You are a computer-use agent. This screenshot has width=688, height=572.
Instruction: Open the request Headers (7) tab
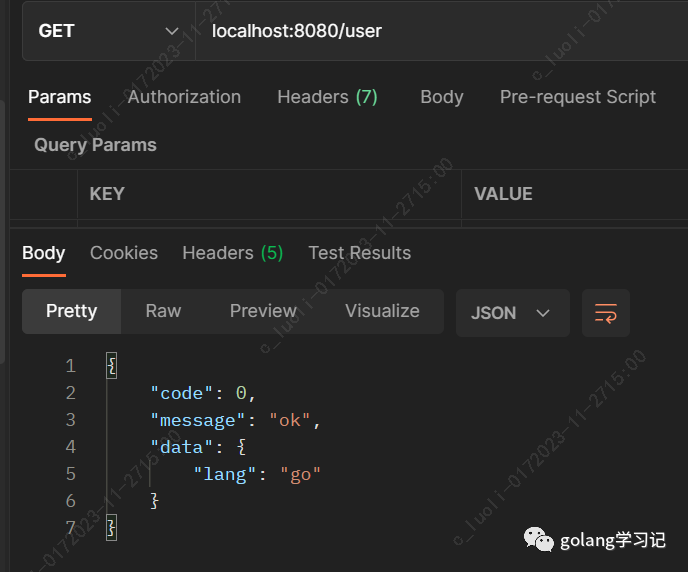point(327,97)
